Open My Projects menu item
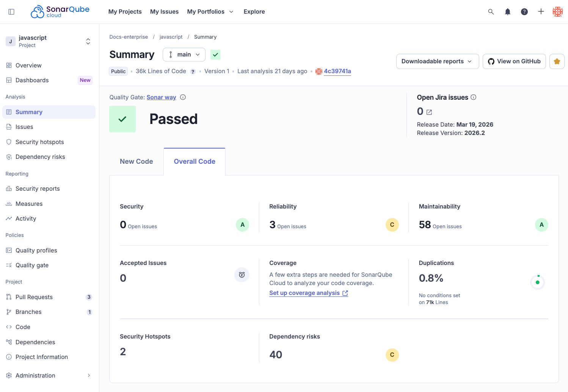This screenshot has height=392, width=568. pos(125,12)
